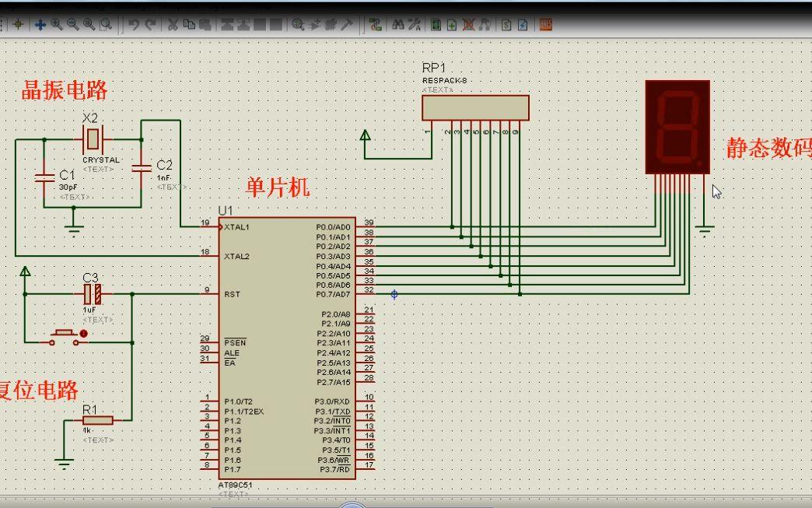The image size is (812, 508).
Task: Click the 'P1.0/T2' pin label
Action: (x=238, y=402)
